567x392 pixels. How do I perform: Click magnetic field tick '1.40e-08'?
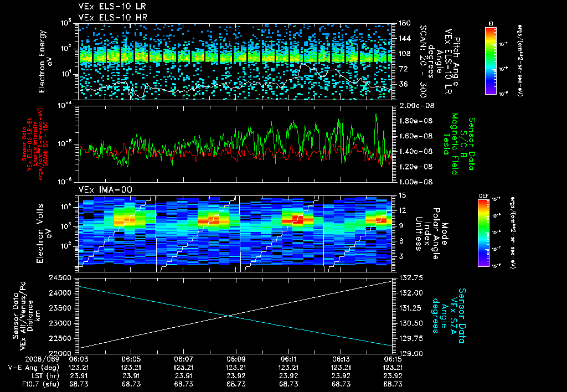tap(416, 152)
